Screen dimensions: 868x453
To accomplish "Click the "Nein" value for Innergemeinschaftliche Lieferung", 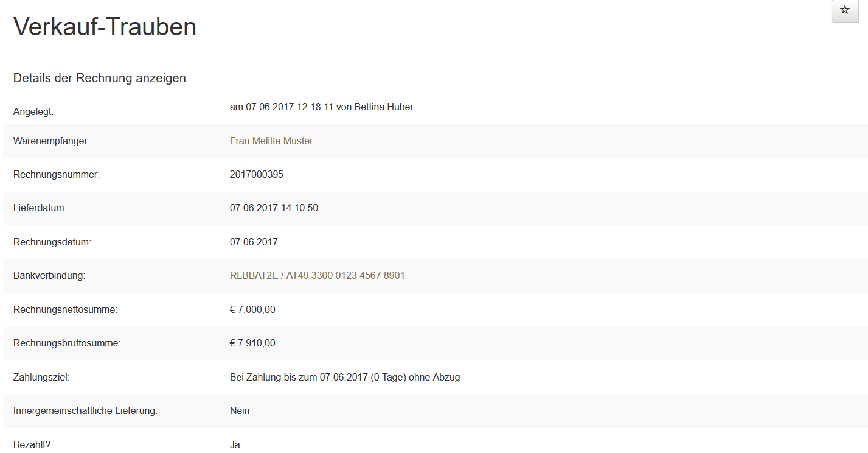I will click(x=240, y=411).
